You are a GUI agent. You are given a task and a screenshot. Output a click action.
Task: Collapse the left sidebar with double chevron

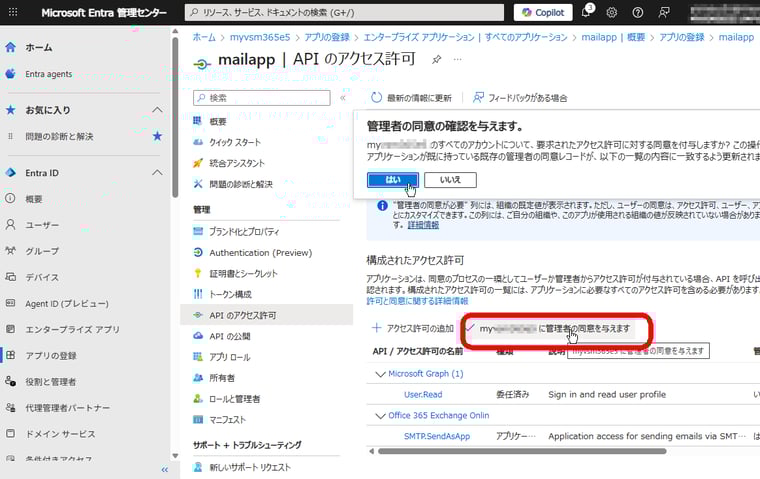coord(164,470)
